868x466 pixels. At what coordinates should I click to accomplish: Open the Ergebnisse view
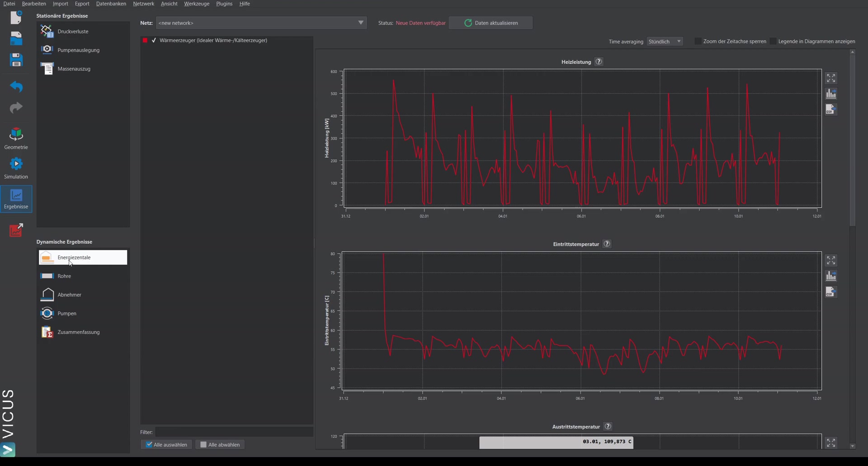point(16,199)
